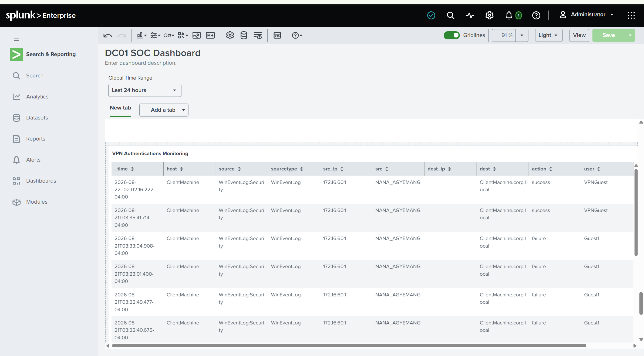Add a Markdown text block

(x=210, y=35)
